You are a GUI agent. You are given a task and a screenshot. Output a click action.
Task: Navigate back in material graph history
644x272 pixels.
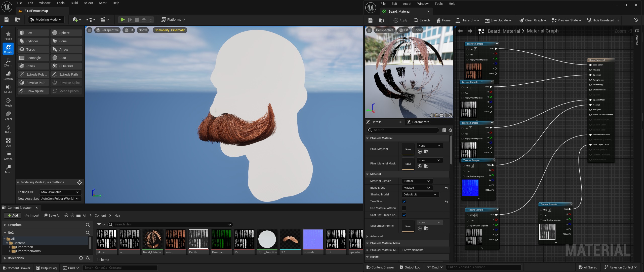(x=460, y=31)
